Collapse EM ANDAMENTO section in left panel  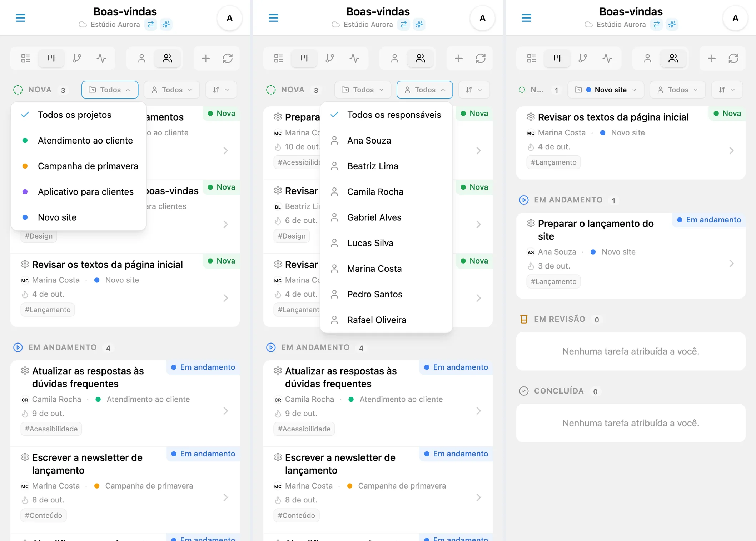click(62, 347)
